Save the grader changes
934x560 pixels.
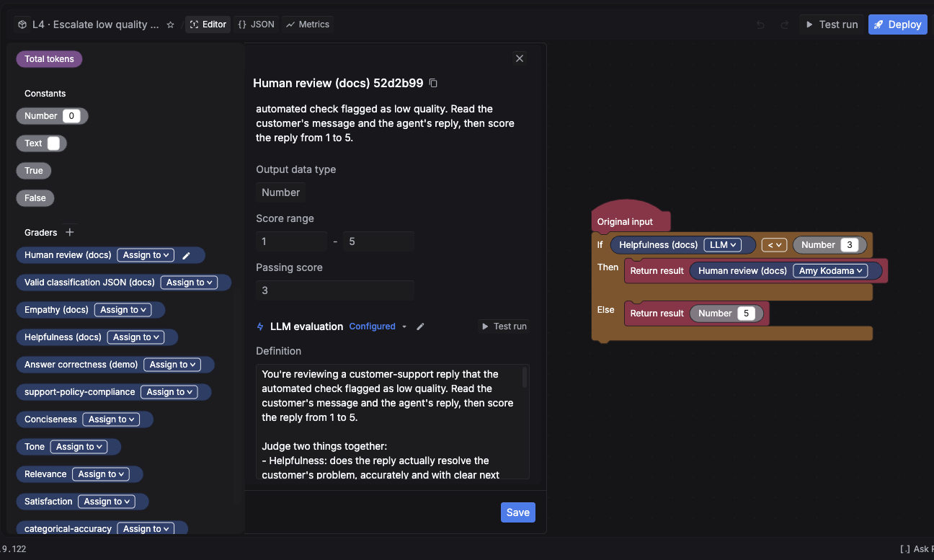click(518, 512)
